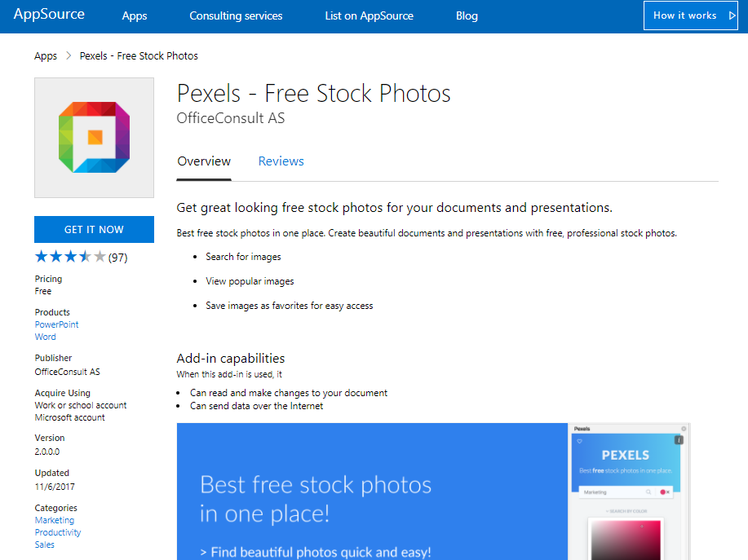Switch to the Reviews tab
The width and height of the screenshot is (748, 560).
pyautogui.click(x=281, y=161)
